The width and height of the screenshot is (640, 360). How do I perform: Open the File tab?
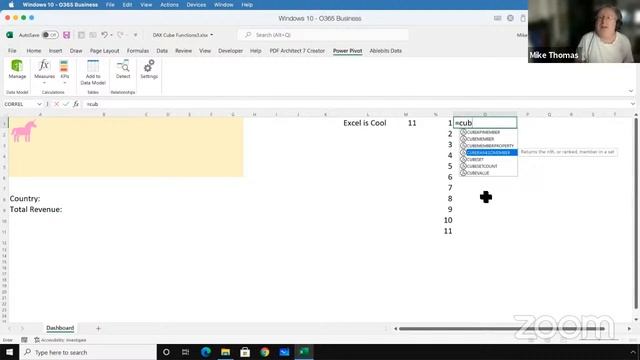12,51
